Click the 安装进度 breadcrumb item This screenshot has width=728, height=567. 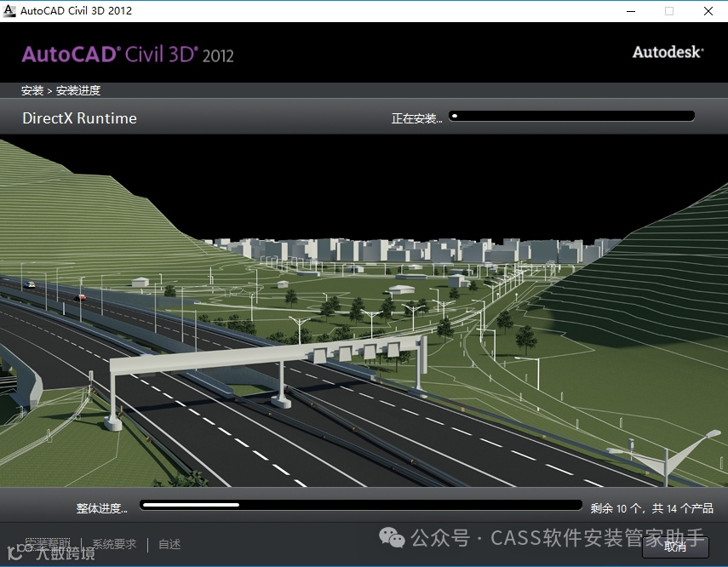pos(78,90)
